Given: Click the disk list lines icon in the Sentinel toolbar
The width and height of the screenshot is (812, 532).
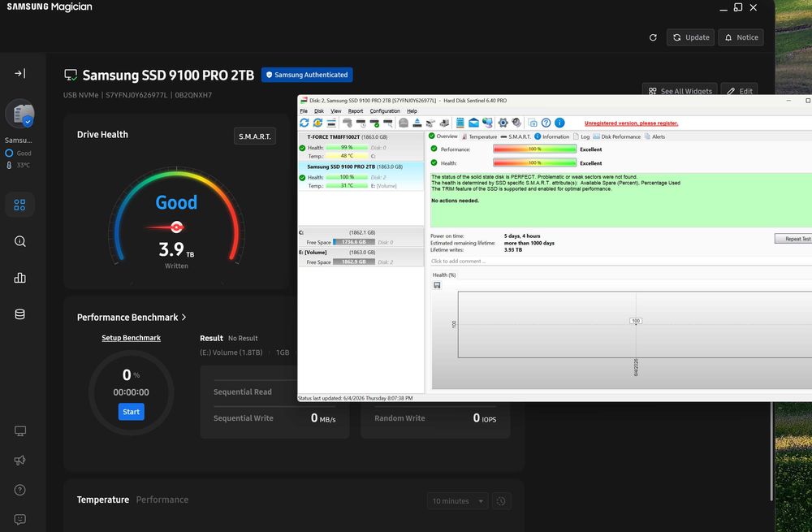Looking at the screenshot, I should (331, 123).
